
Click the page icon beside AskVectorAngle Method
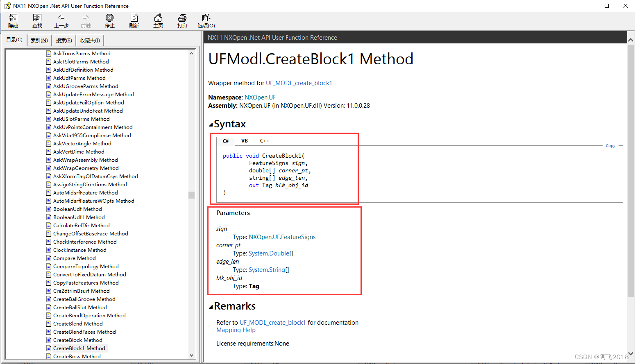(x=49, y=144)
